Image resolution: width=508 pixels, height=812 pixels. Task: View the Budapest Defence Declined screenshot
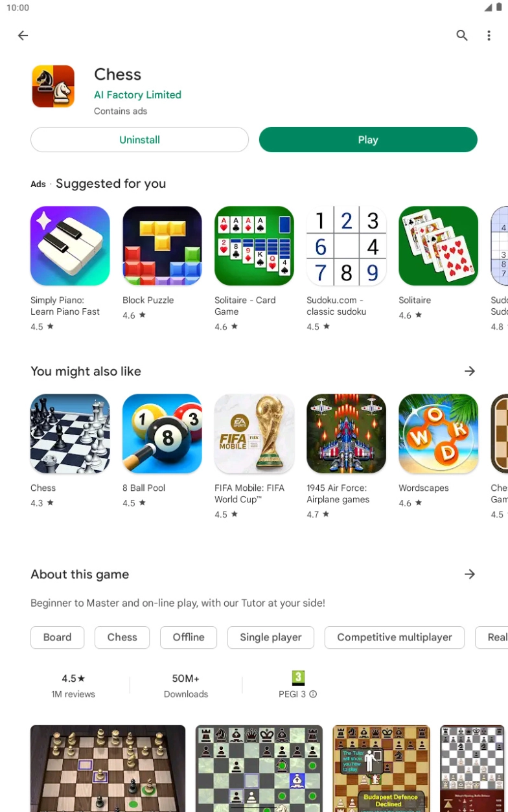coord(381,769)
